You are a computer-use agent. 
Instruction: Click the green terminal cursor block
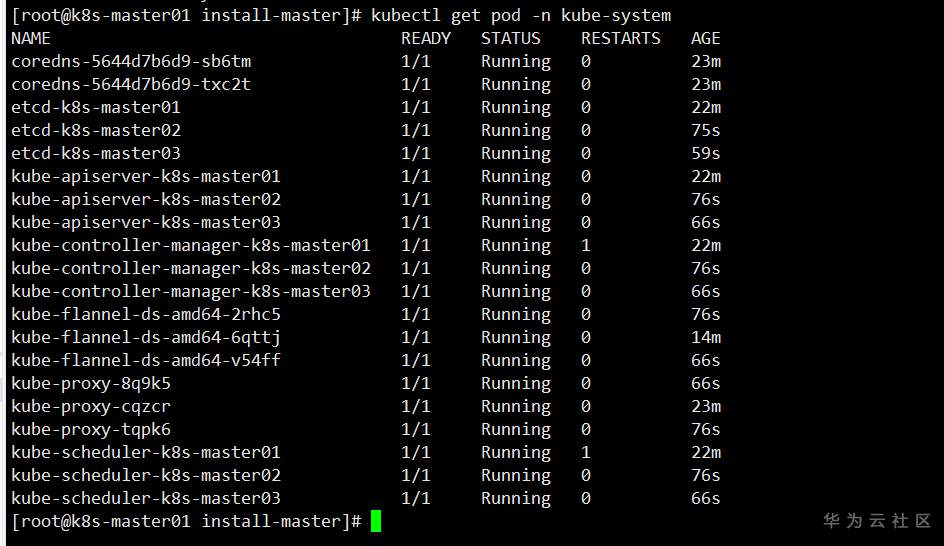tap(376, 521)
